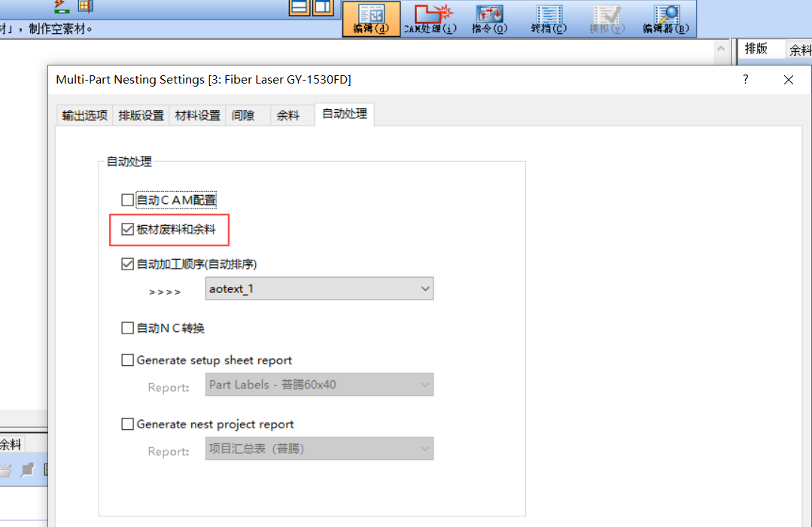Click scroll-up arrow in main window scrollbar
Viewport: 812px width, 527px height.
click(721, 49)
